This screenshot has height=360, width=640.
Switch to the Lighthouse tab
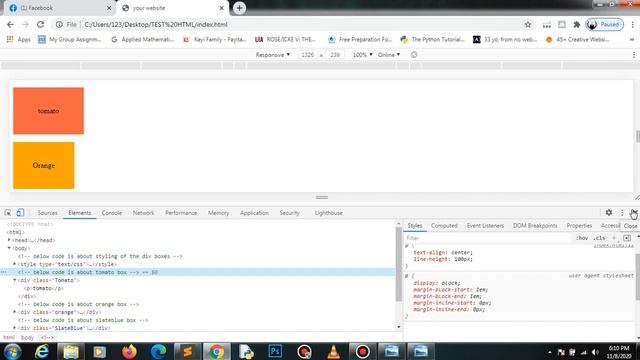329,213
